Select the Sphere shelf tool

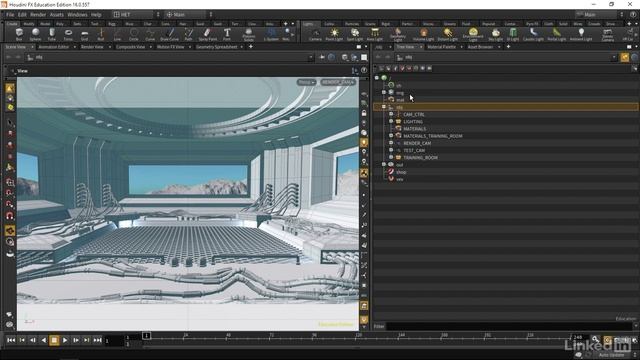pyautogui.click(x=36, y=34)
